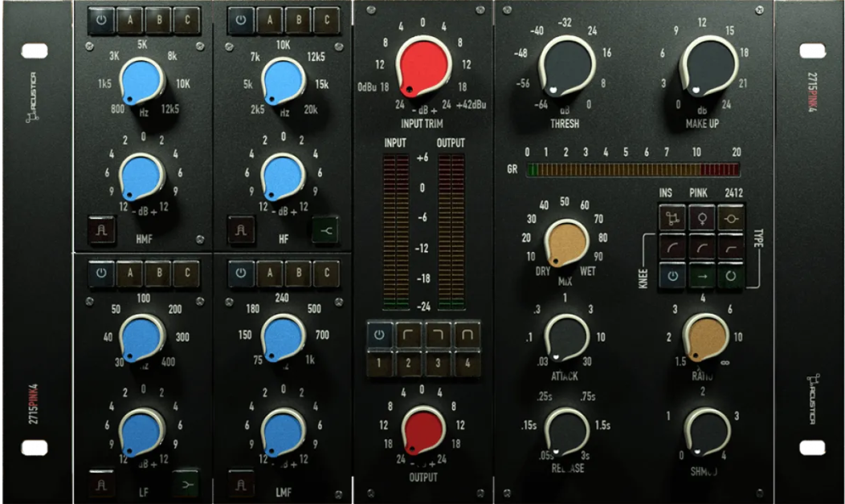Toggle the HMF band power button

click(101, 20)
